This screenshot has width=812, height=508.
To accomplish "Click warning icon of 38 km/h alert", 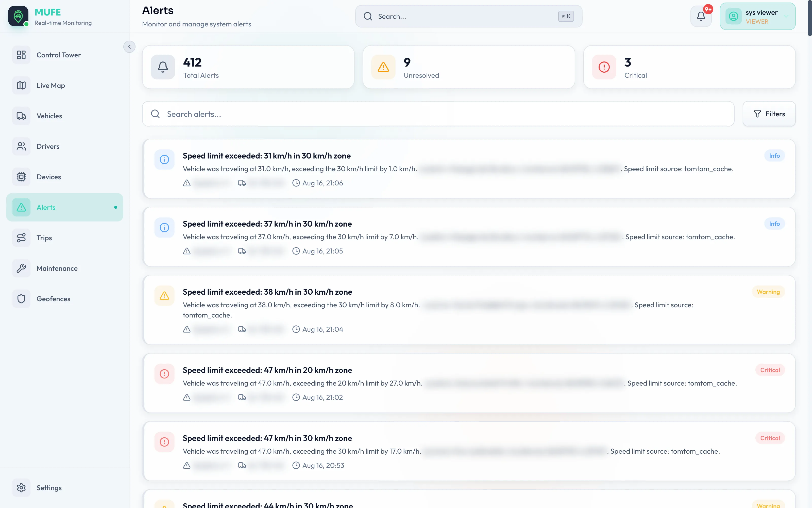I will point(164,296).
